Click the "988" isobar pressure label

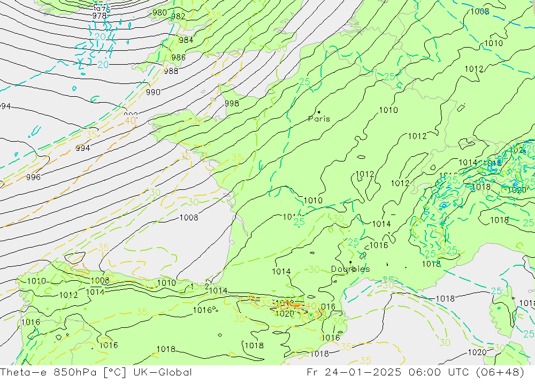[171, 71]
